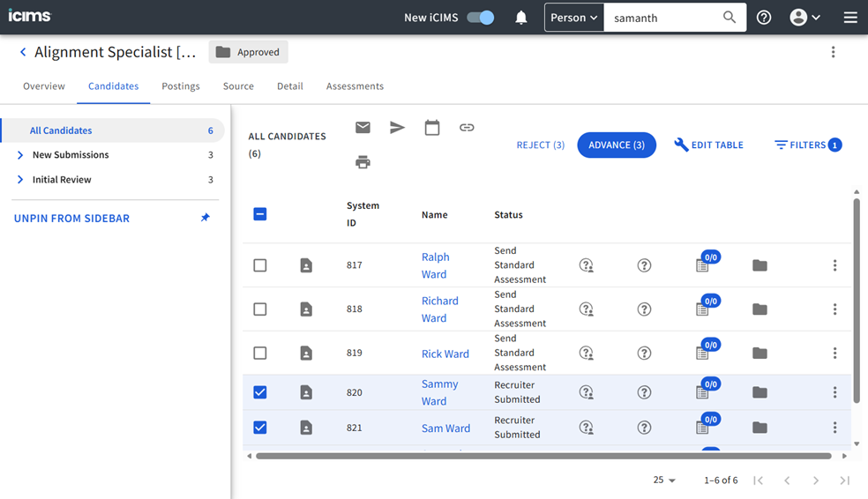Click the email envelope icon above candidates
This screenshot has width=868, height=499.
click(363, 128)
